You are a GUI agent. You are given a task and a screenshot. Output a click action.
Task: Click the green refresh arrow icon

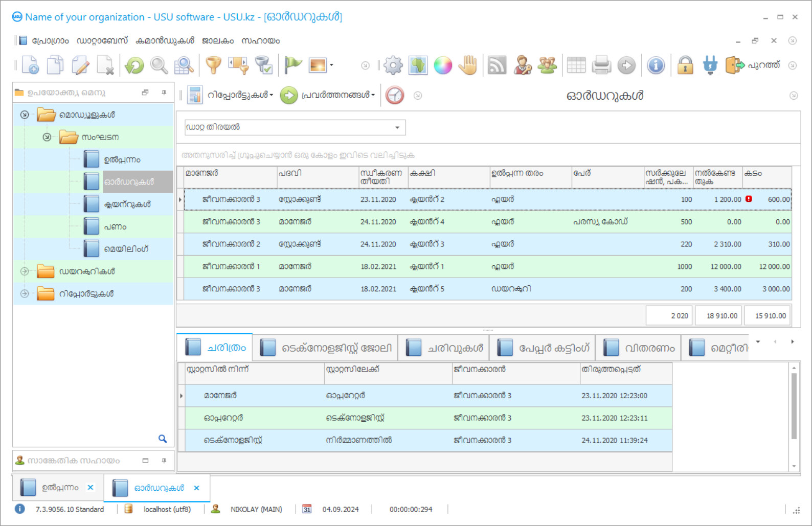[134, 65]
